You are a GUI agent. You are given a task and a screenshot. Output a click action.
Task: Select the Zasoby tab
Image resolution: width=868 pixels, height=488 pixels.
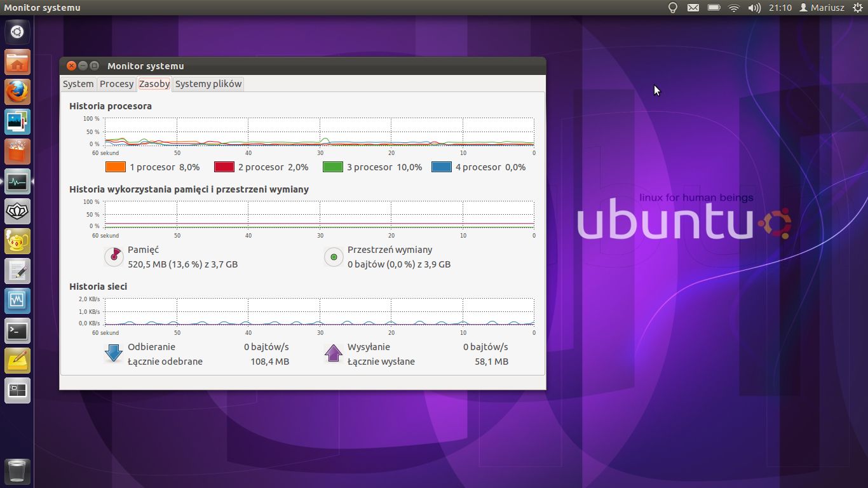point(154,84)
